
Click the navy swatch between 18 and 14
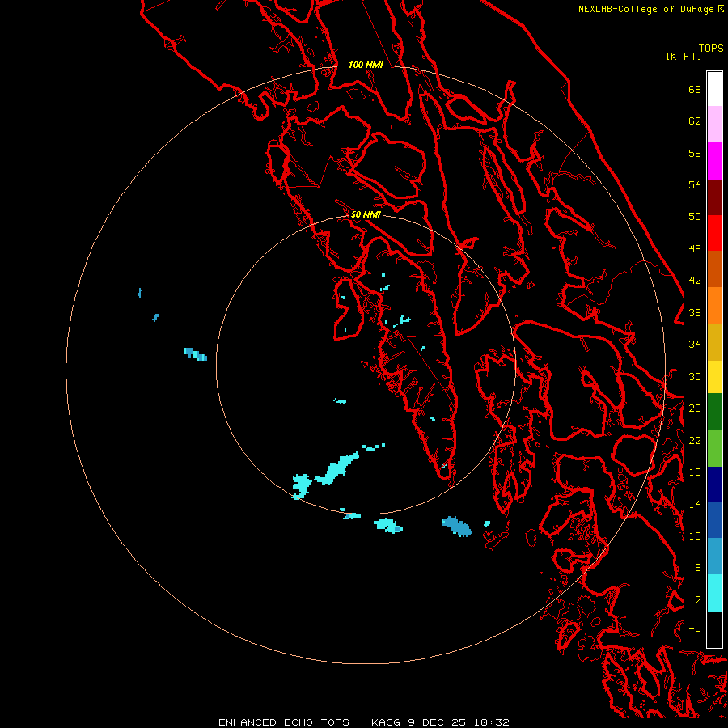714,485
